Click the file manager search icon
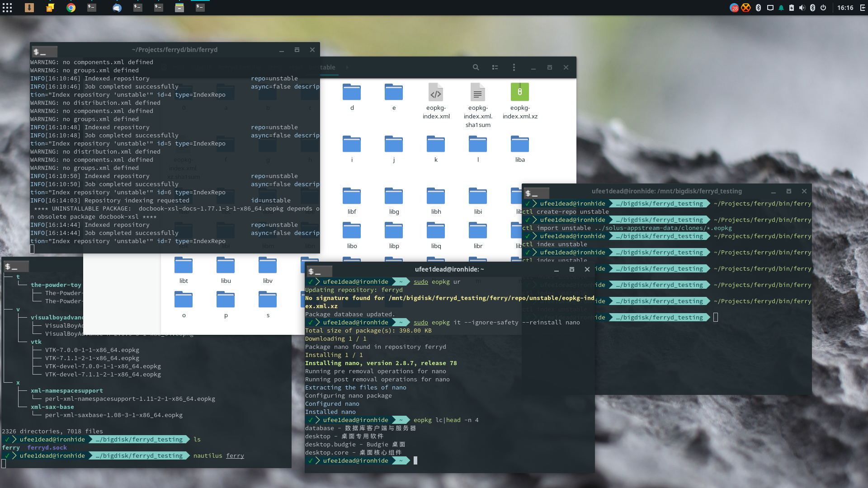The image size is (868, 488). tap(476, 67)
